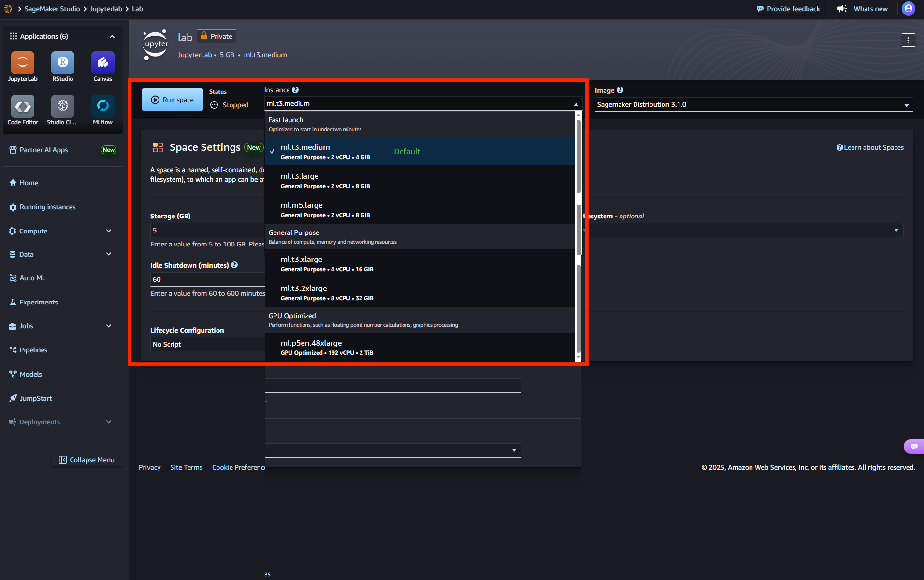Screen dimensions: 924x580
Task: Click the Image help question icon
Action: pyautogui.click(x=620, y=90)
